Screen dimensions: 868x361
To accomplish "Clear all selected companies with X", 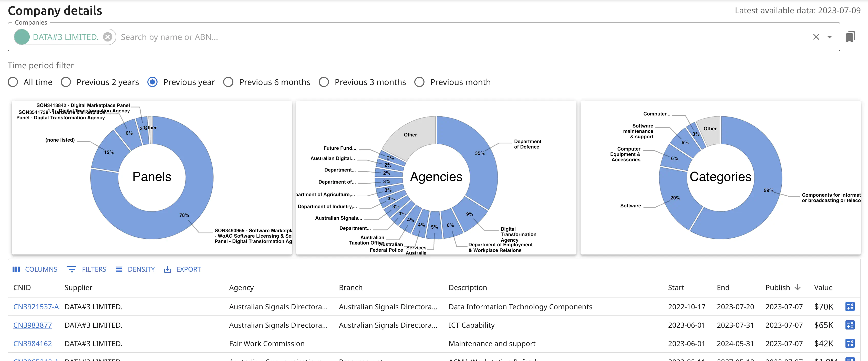I will pos(816,37).
